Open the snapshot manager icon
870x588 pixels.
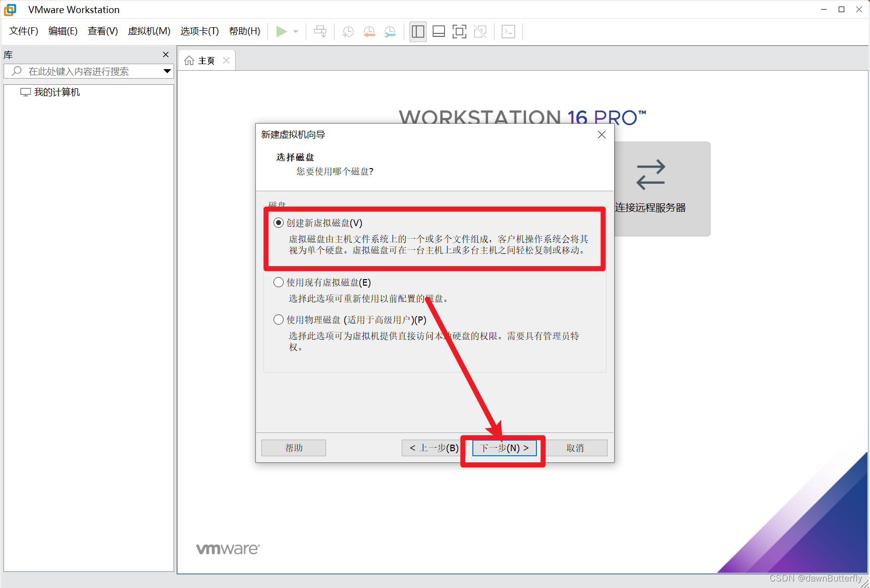(390, 32)
